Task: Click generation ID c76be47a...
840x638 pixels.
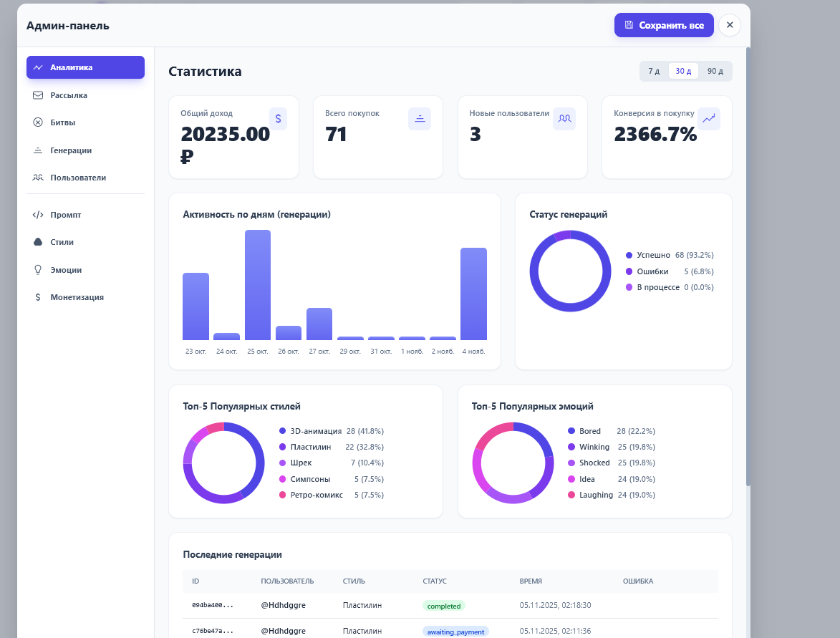Action: tap(213, 631)
